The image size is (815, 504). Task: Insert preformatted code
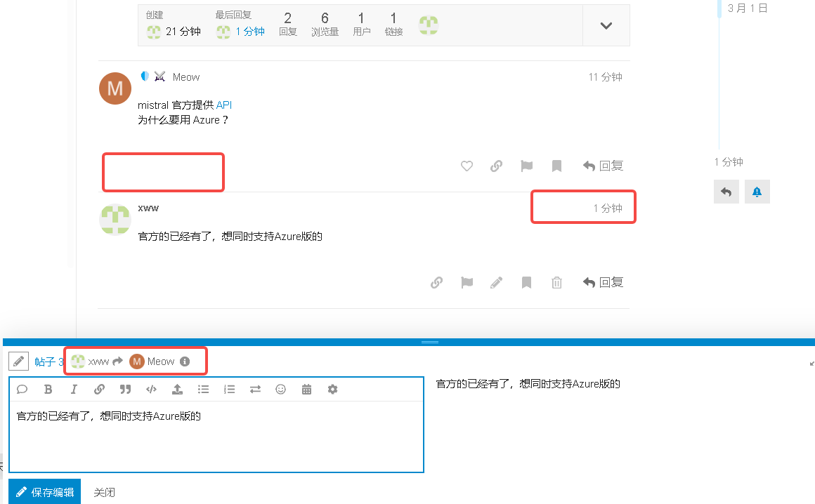[x=151, y=390]
